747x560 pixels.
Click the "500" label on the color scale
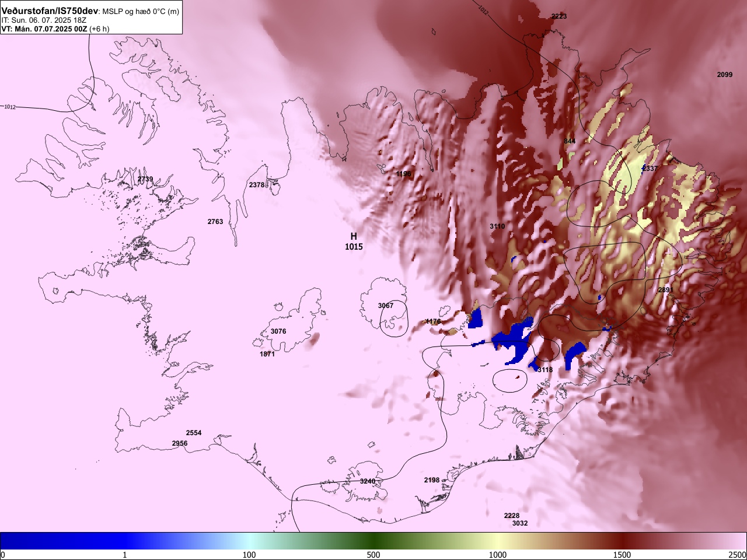[x=373, y=555]
